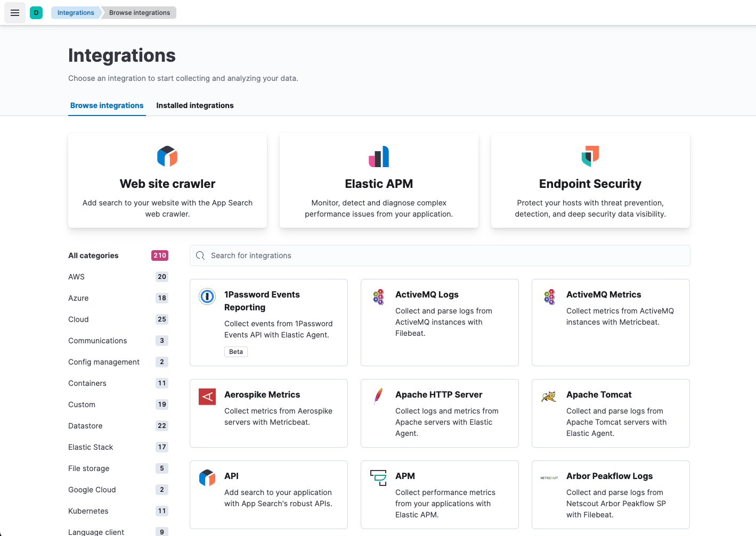Image resolution: width=756 pixels, height=536 pixels.
Task: Select the Web site crawler icon
Action: [x=167, y=156]
